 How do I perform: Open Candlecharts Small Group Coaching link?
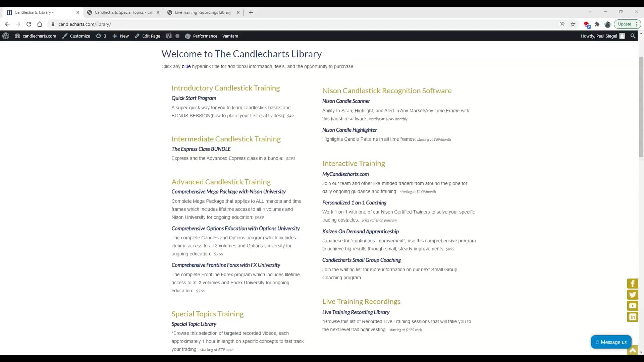(x=362, y=260)
